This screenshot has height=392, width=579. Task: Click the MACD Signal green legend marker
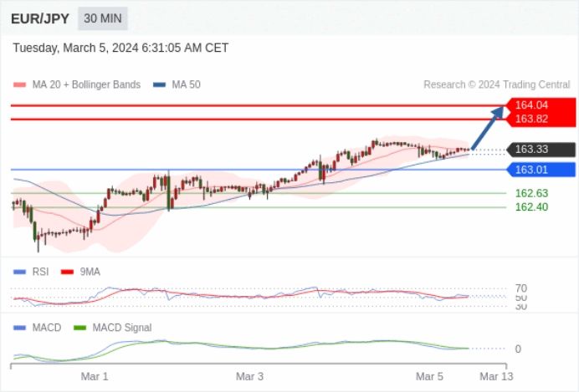tap(79, 328)
